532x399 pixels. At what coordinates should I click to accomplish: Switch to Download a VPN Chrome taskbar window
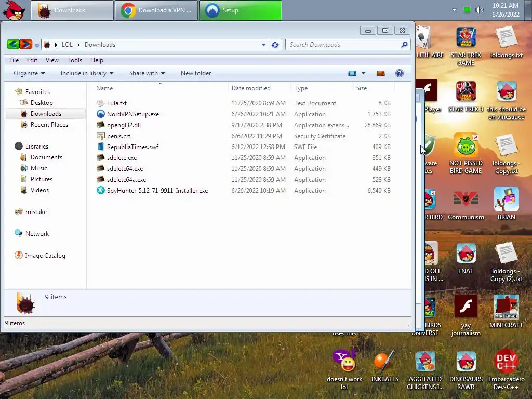[x=156, y=10]
